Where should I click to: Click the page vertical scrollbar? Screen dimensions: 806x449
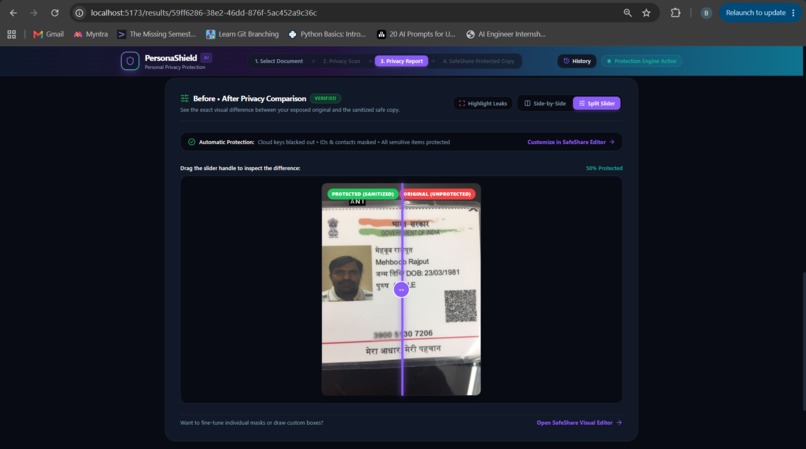point(803,342)
